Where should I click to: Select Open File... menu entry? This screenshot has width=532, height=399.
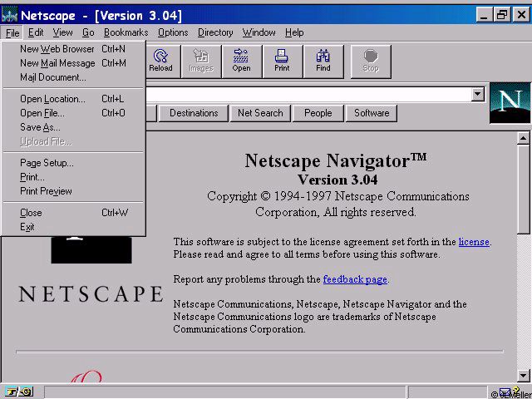(73, 113)
